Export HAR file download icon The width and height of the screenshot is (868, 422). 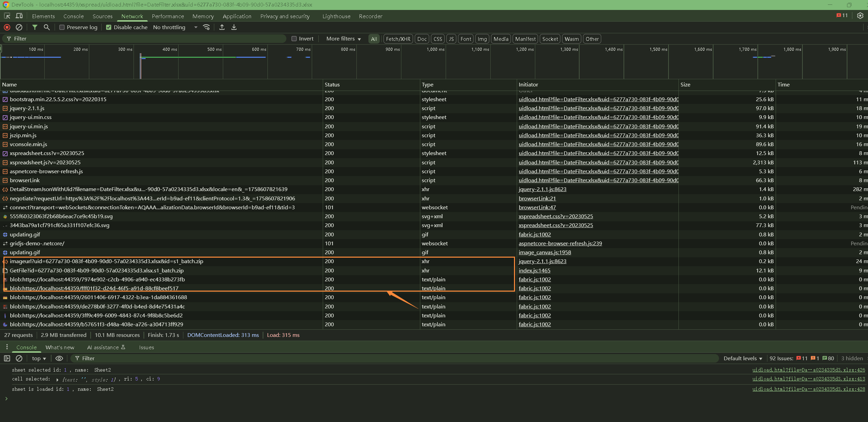pyautogui.click(x=234, y=27)
